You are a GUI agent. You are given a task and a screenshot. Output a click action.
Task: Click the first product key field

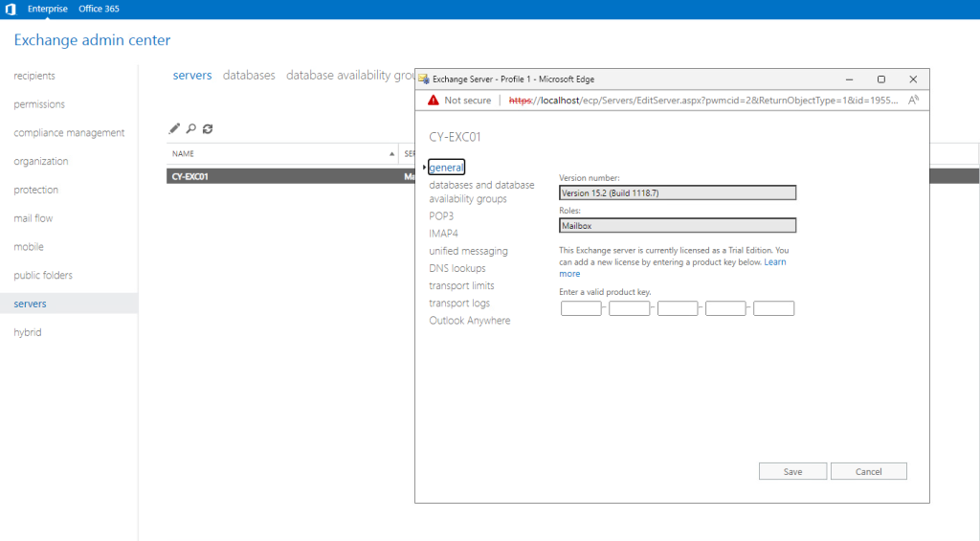[581, 308]
